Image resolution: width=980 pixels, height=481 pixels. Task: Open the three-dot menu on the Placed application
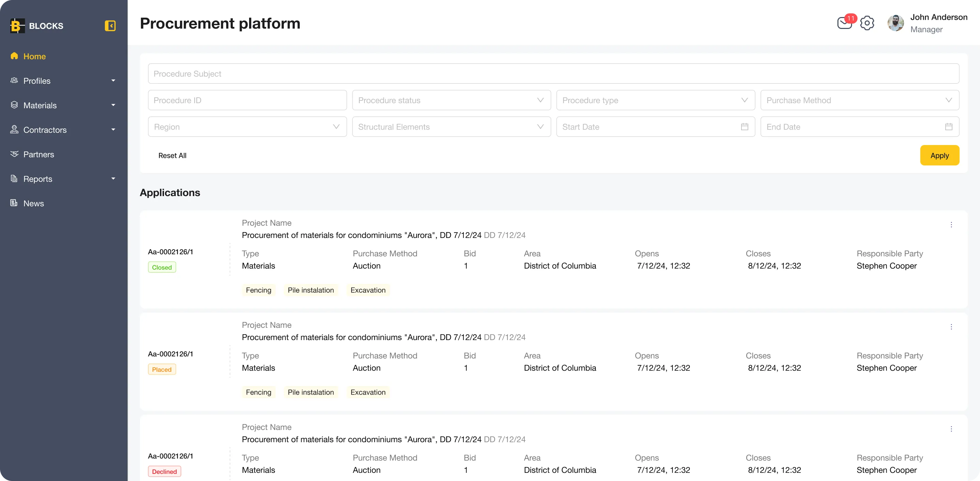tap(951, 326)
